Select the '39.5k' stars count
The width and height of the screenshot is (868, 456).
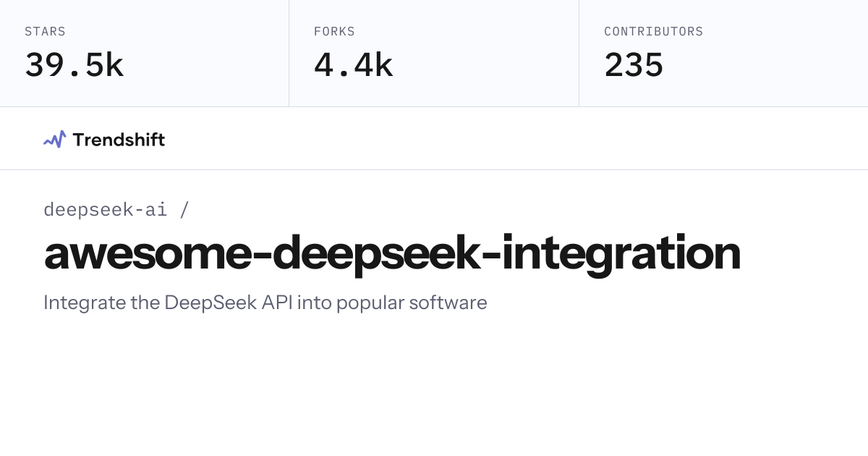tap(75, 65)
